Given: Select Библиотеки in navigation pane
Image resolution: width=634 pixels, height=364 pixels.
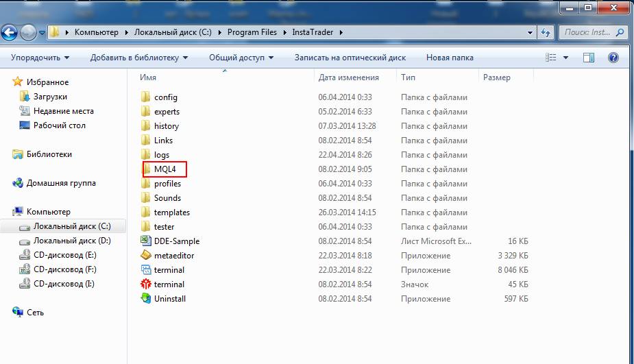Looking at the screenshot, I should (x=49, y=154).
